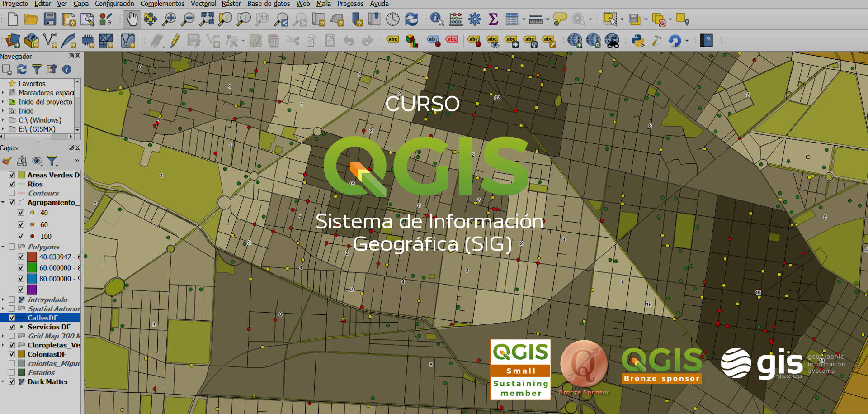Open the Proyecto menu
Image resolution: width=868 pixels, height=414 pixels.
15,4
